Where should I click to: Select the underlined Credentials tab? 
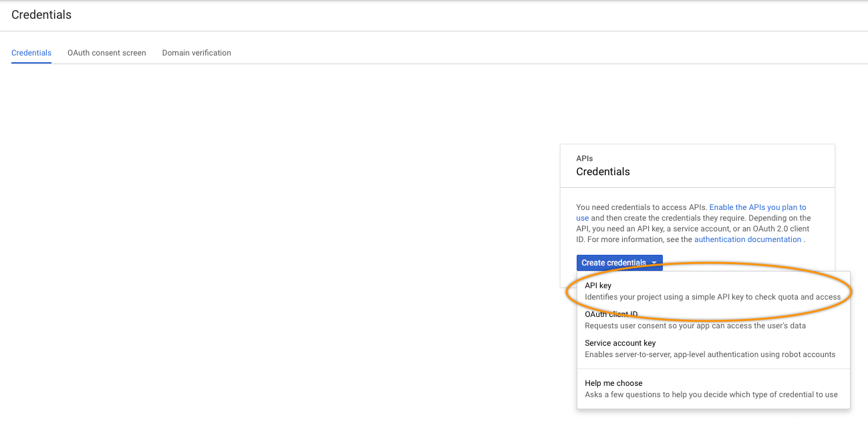coord(31,53)
